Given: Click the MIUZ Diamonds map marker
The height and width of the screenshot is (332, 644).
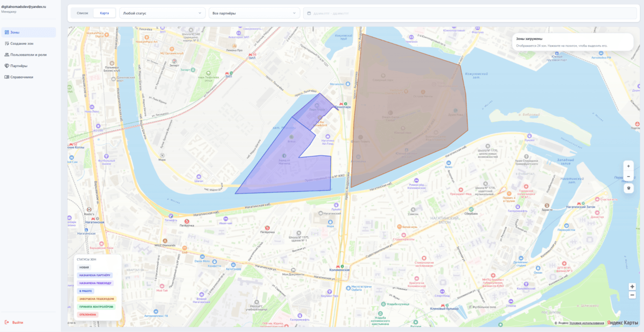Looking at the screenshot, I should tap(165, 241).
